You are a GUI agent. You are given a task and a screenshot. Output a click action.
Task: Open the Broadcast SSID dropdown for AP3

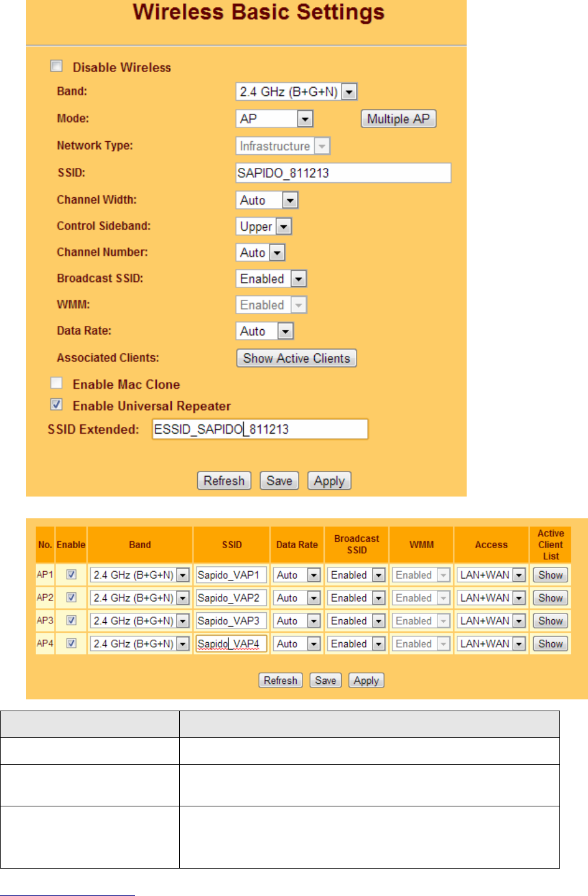click(x=357, y=621)
